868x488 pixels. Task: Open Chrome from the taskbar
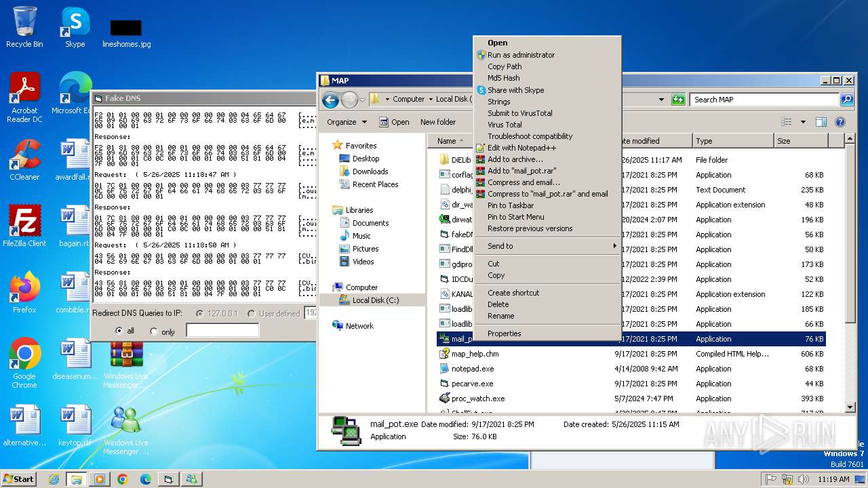pyautogui.click(x=122, y=479)
